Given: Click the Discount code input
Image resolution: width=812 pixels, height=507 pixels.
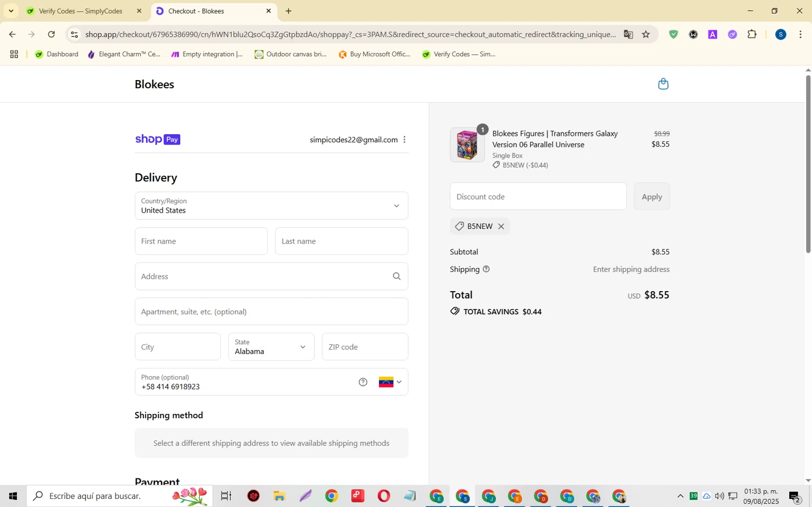Looking at the screenshot, I should 538,196.
